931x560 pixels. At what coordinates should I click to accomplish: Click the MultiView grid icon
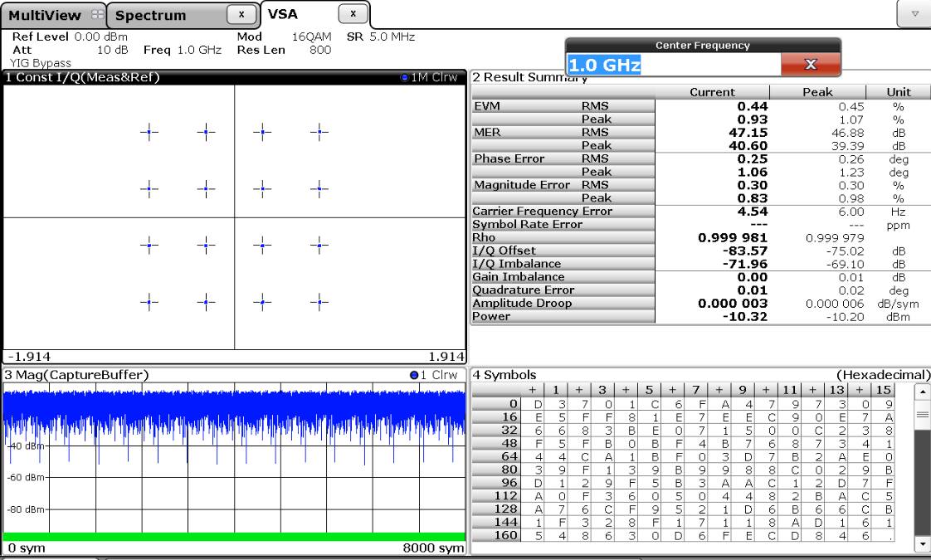coord(97,15)
